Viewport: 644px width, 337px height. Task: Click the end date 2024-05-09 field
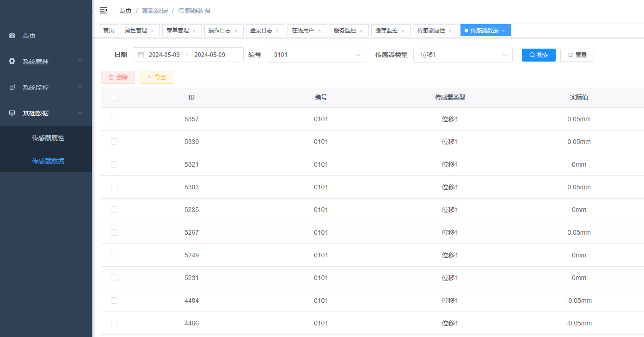(x=210, y=55)
